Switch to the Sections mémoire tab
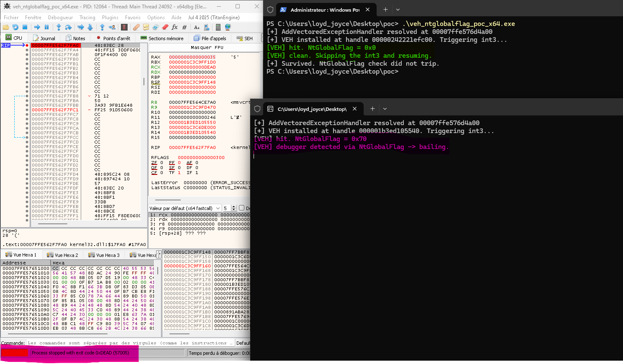 [162, 38]
